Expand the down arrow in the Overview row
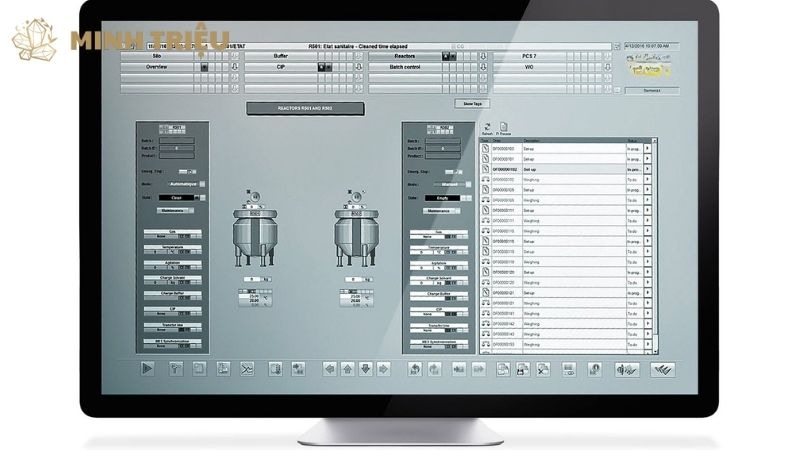Screen dimensions: 800x450 pyautogui.click(x=236, y=67)
